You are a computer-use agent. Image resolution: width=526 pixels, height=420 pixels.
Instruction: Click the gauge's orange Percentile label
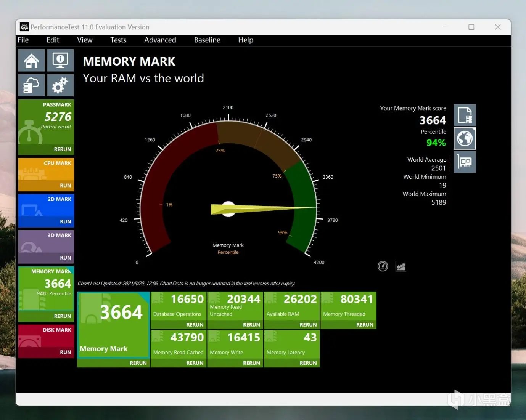(228, 252)
